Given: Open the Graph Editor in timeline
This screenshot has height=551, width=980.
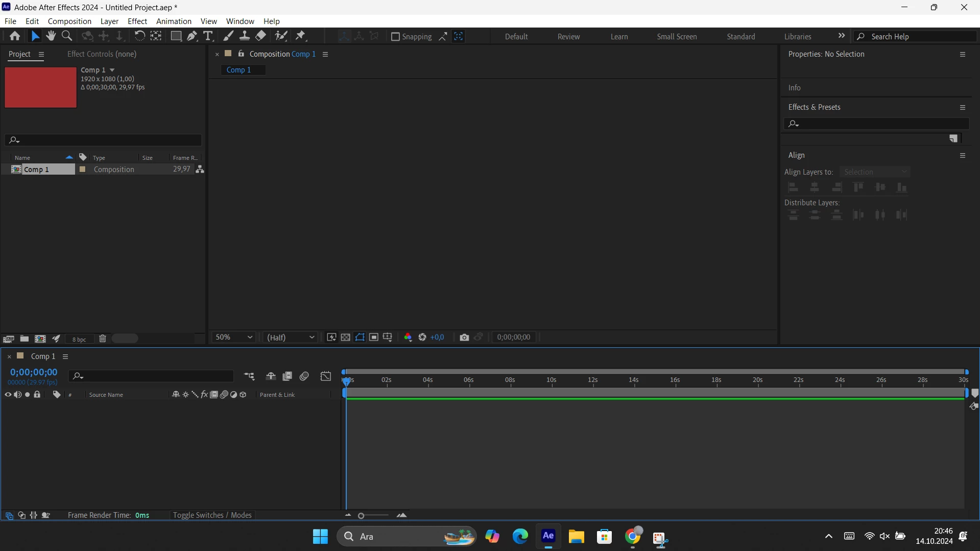Looking at the screenshot, I should pyautogui.click(x=326, y=376).
